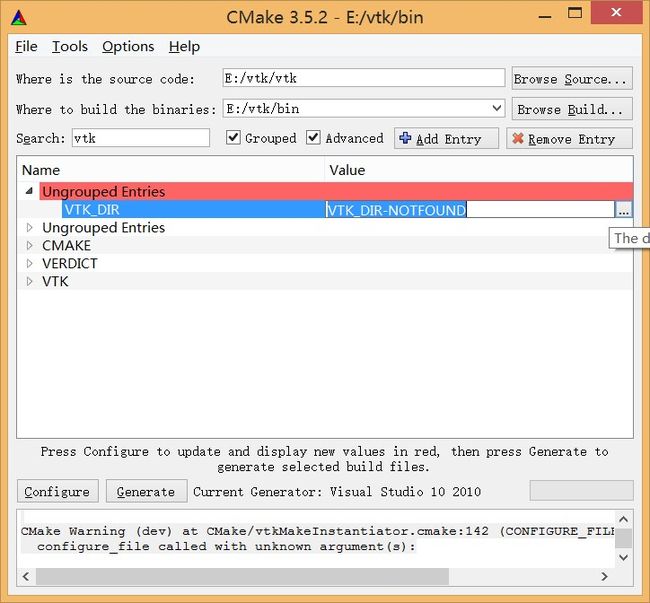Minimize the CMake window
The width and height of the screenshot is (650, 603).
545,16
